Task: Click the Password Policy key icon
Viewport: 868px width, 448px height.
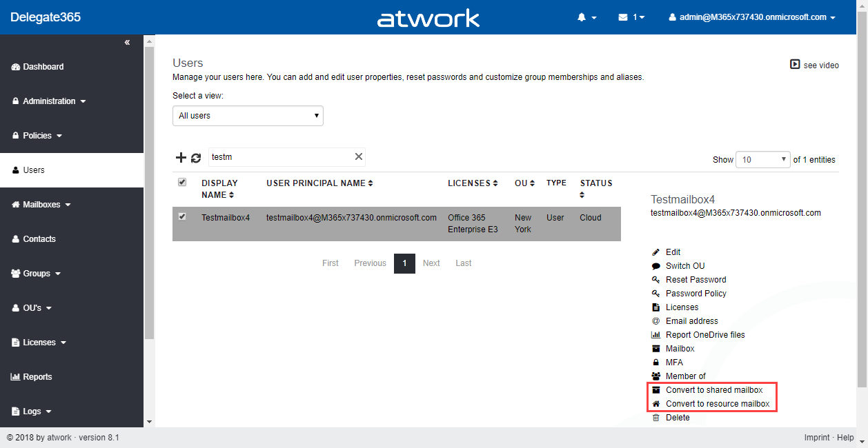Action: click(656, 294)
